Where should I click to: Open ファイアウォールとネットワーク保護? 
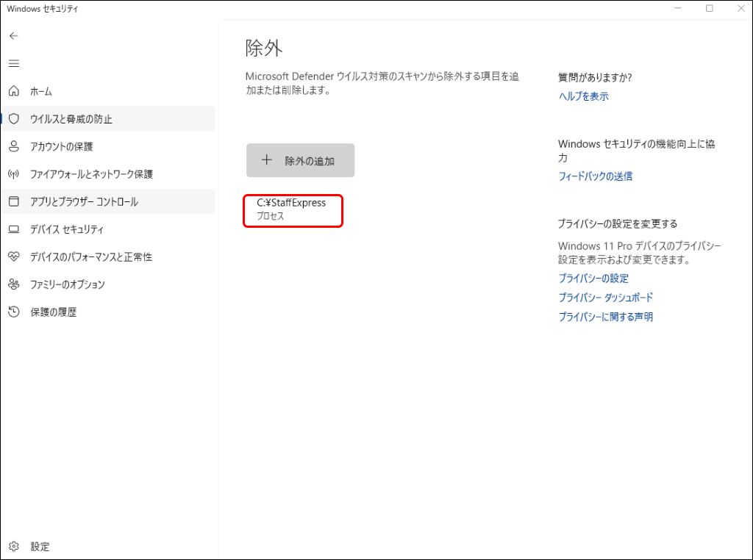tap(109, 173)
